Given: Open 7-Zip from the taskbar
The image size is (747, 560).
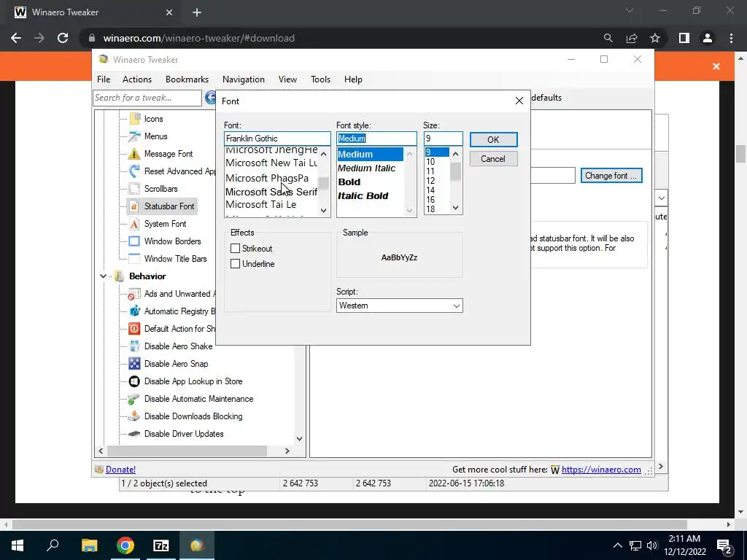Looking at the screenshot, I should 161,545.
